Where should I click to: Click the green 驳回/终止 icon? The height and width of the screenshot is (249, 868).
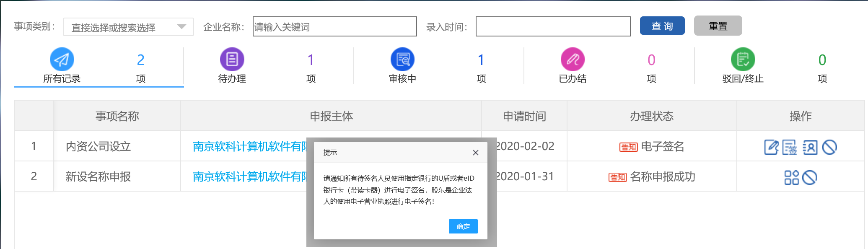pos(743,60)
